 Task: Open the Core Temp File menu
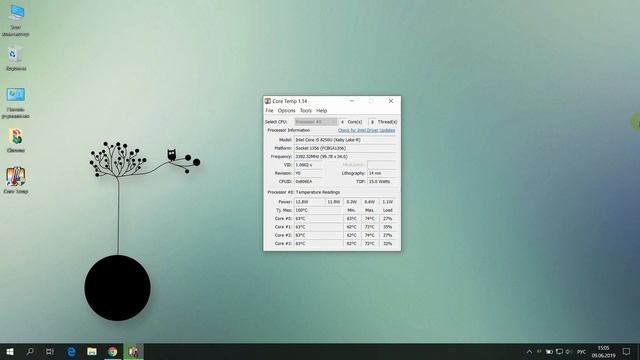click(x=269, y=111)
